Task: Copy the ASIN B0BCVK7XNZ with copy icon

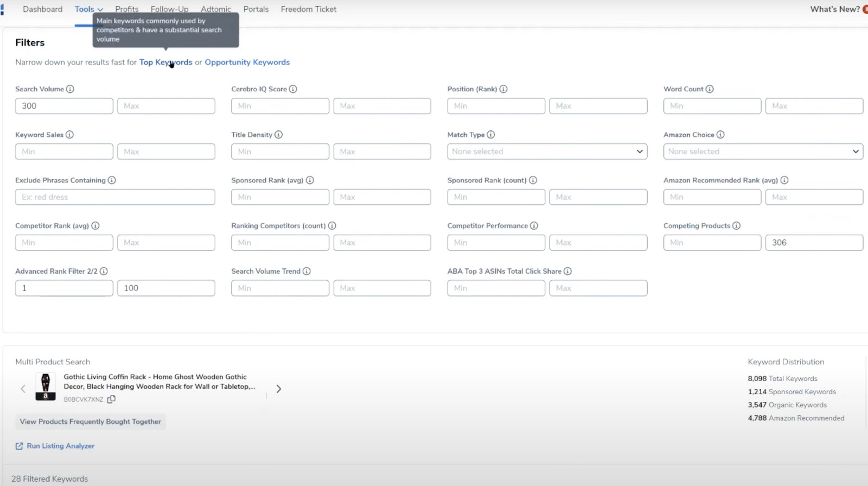Action: (x=111, y=399)
